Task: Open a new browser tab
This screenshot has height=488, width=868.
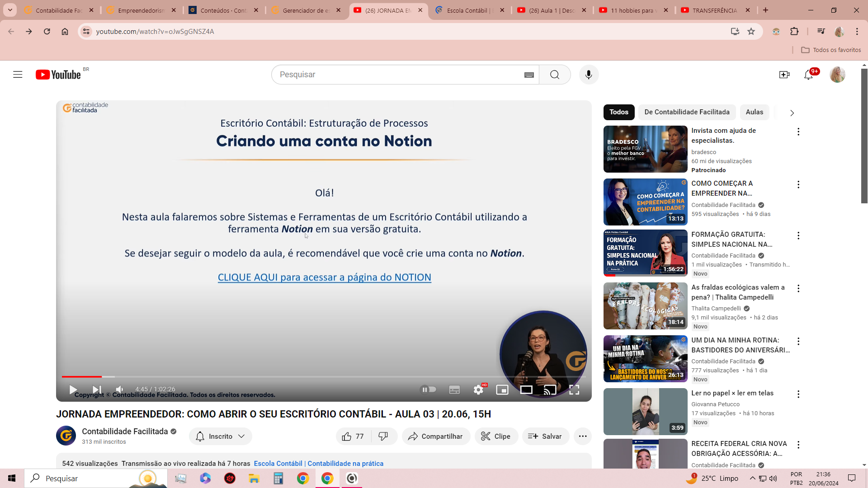Action: click(765, 10)
